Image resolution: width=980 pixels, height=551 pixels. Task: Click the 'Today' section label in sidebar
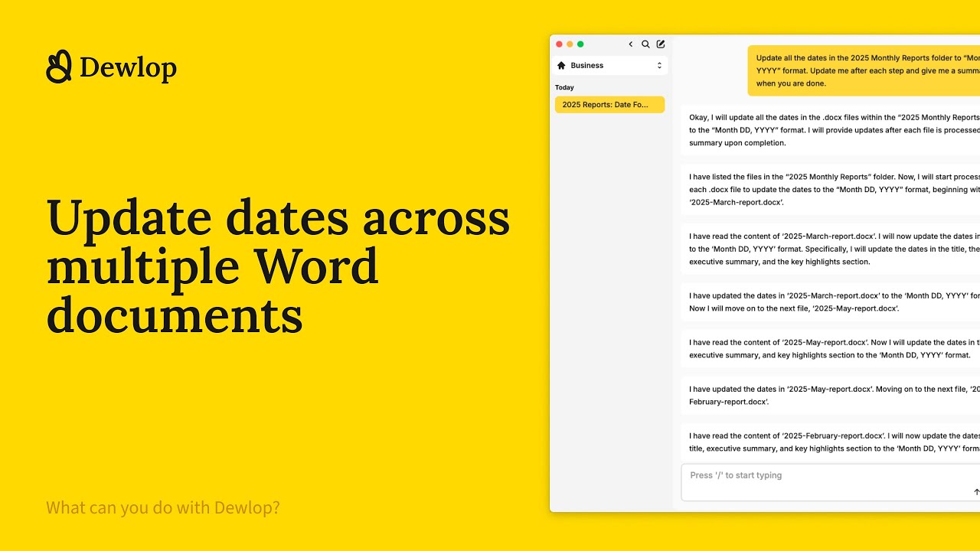click(x=564, y=87)
